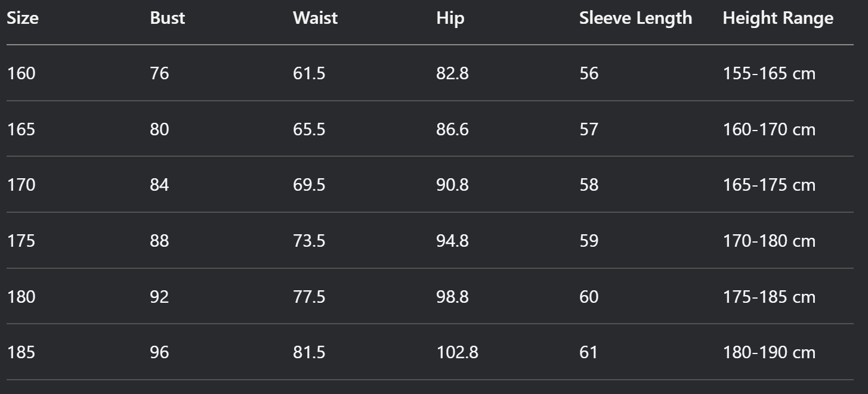The image size is (868, 394).
Task: Click the Hip column header
Action: [x=450, y=18]
